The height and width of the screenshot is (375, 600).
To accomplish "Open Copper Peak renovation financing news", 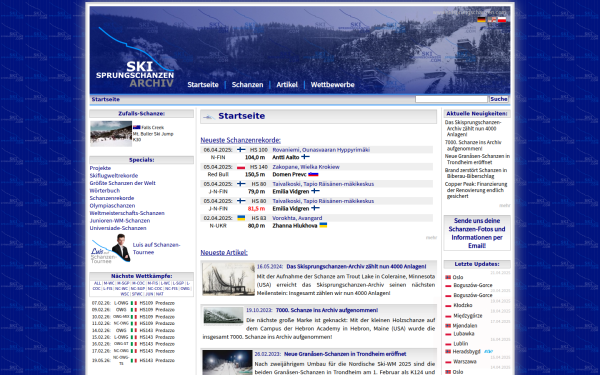I will (x=476, y=190).
